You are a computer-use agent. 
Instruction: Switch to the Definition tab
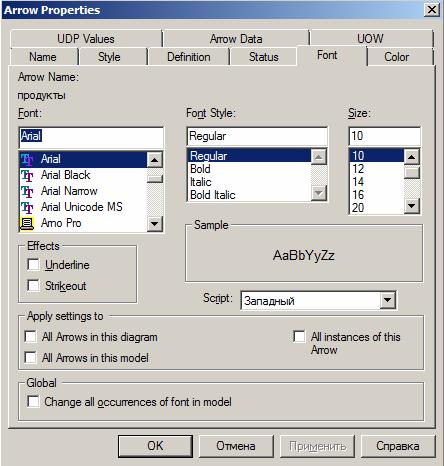pos(189,57)
